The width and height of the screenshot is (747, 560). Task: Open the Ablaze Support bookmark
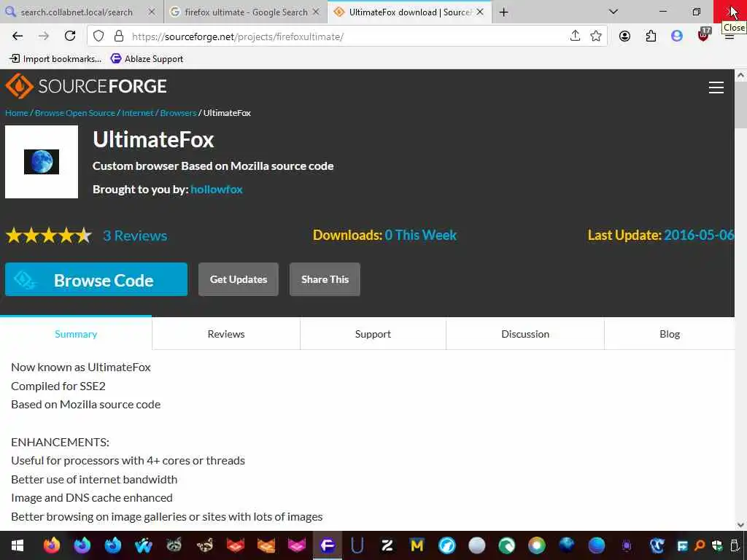tap(147, 58)
